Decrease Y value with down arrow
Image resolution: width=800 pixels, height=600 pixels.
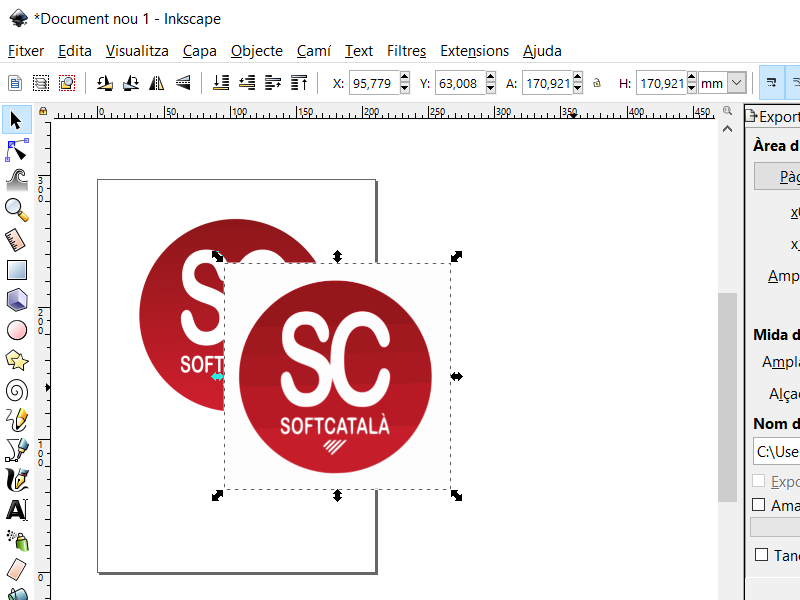pyautogui.click(x=490, y=88)
